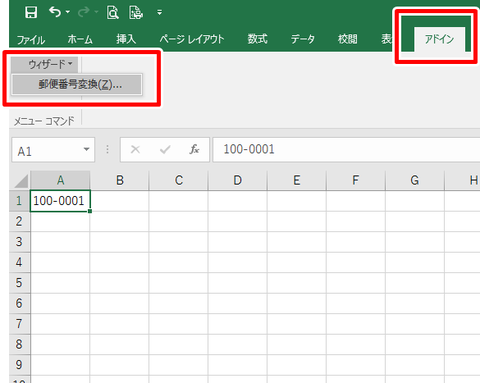The width and height of the screenshot is (480, 383).
Task: Open the Undo history dropdown arrow
Action: click(x=68, y=12)
